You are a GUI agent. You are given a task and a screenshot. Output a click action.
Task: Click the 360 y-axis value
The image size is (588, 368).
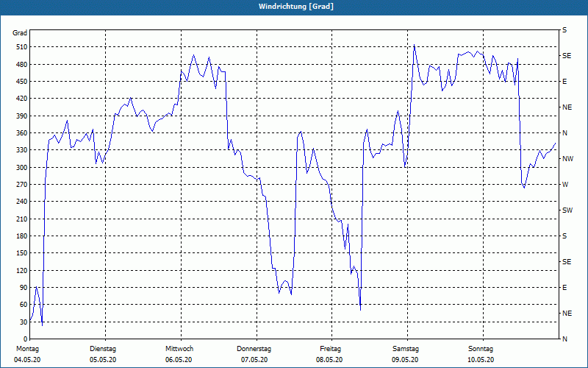coord(22,133)
